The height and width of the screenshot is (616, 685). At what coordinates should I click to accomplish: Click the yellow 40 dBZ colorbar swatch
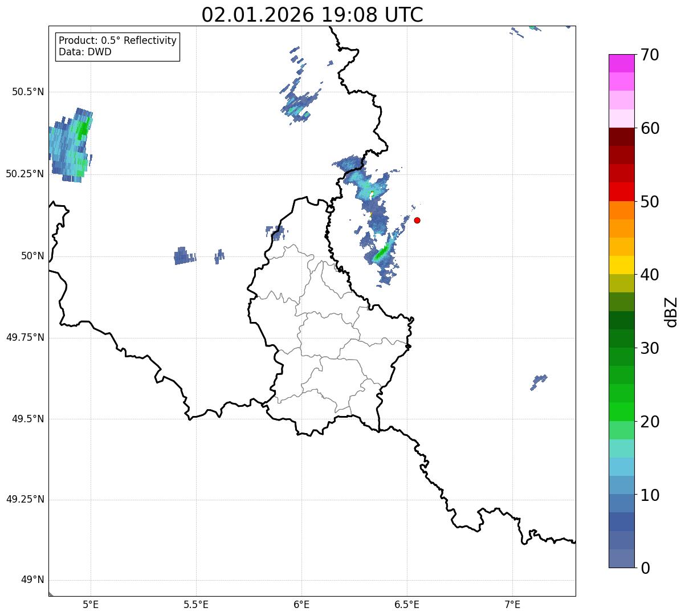tap(621, 265)
